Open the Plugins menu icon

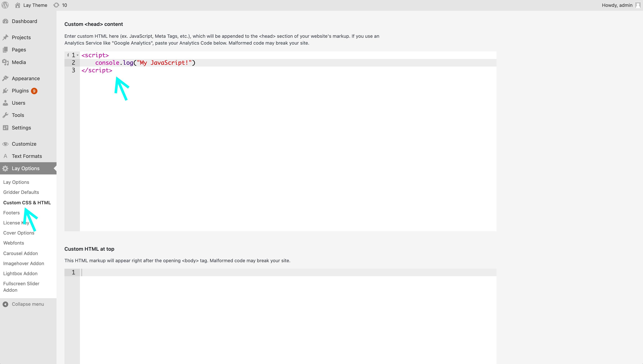pos(6,91)
